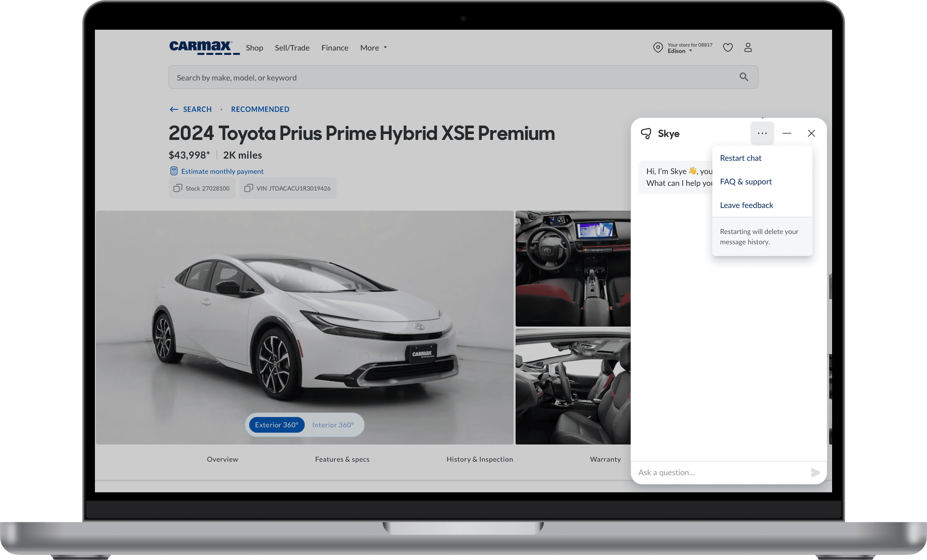Click 'Restarting will delete your message history' note

(x=759, y=237)
